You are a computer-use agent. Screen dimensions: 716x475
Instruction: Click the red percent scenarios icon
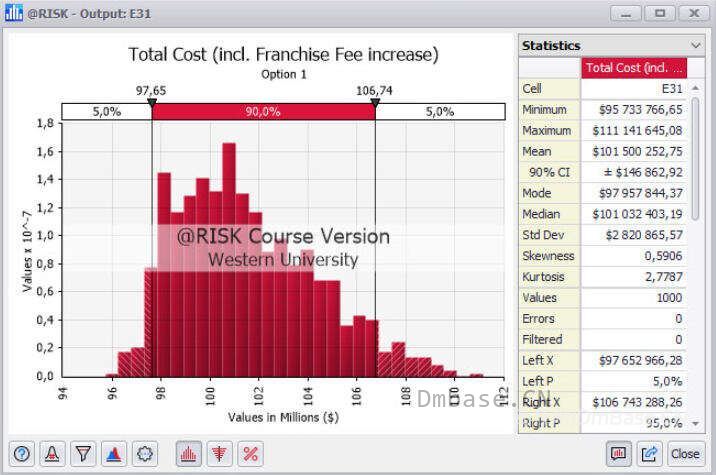[250, 454]
